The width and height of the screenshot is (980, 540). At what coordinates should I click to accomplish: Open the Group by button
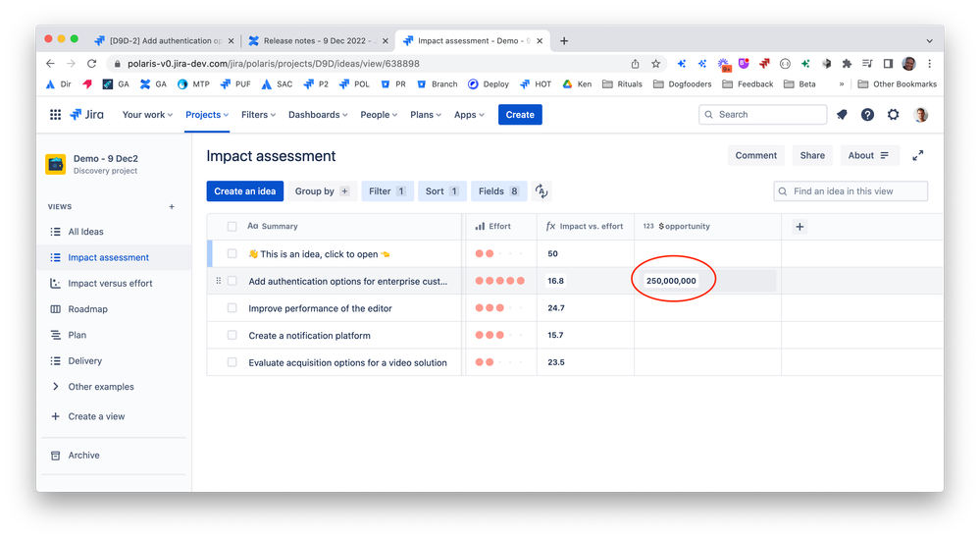click(x=321, y=191)
